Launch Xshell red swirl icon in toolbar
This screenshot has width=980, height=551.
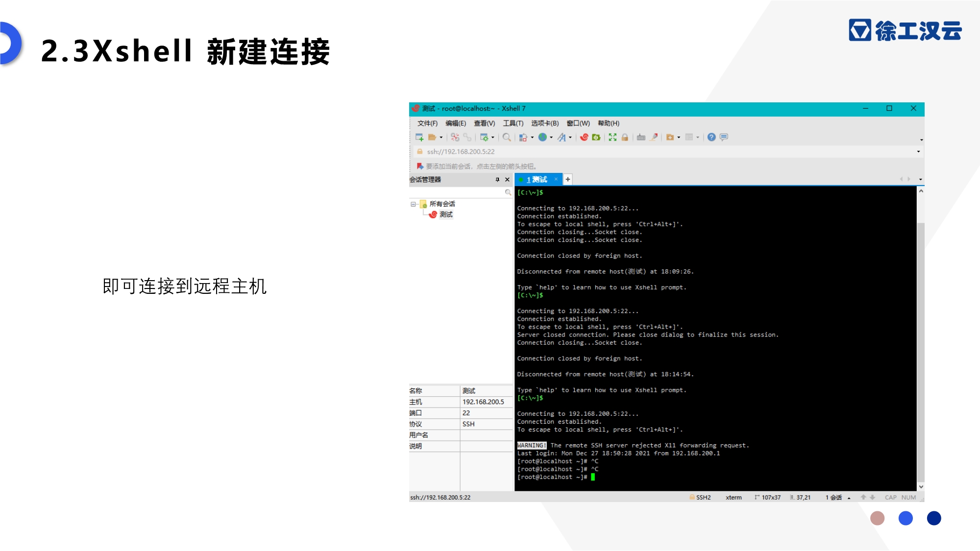[x=584, y=137]
